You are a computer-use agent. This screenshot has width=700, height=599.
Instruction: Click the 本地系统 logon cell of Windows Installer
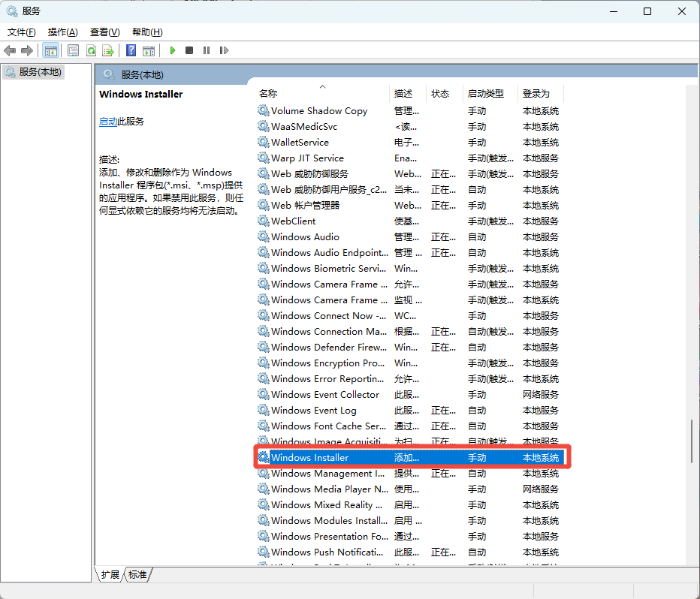[541, 457]
